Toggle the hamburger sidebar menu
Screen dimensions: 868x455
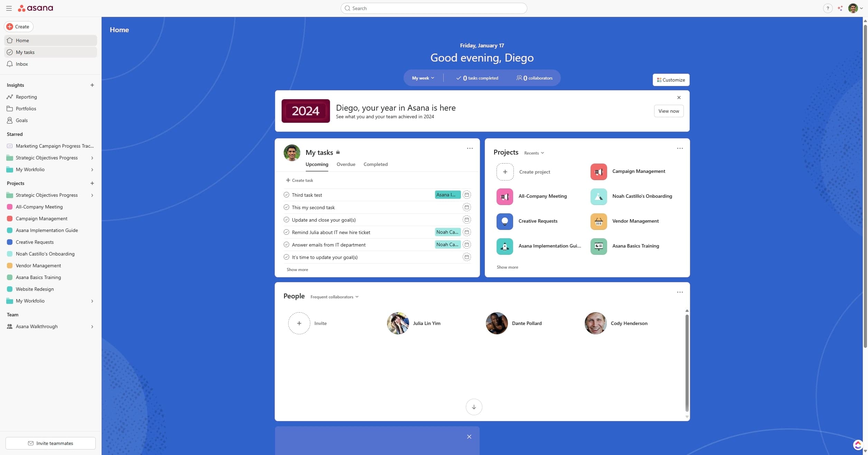click(x=9, y=8)
